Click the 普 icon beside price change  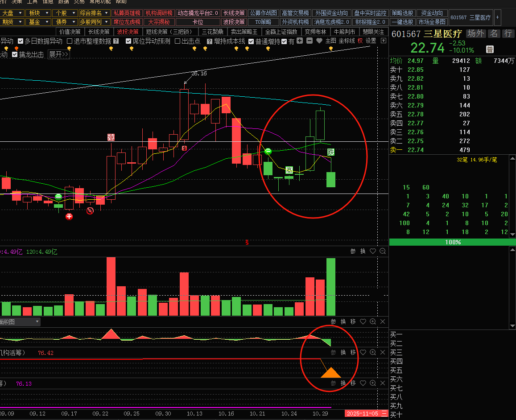pyautogui.click(x=490, y=49)
